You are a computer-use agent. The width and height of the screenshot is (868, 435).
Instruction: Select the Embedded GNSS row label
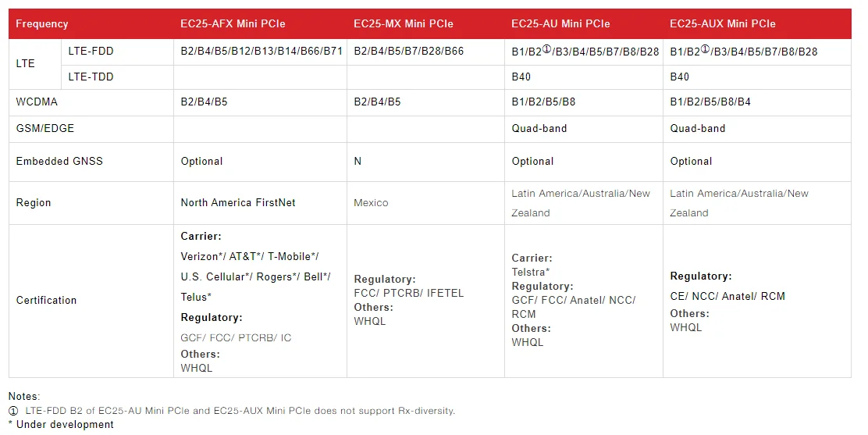[59, 162]
